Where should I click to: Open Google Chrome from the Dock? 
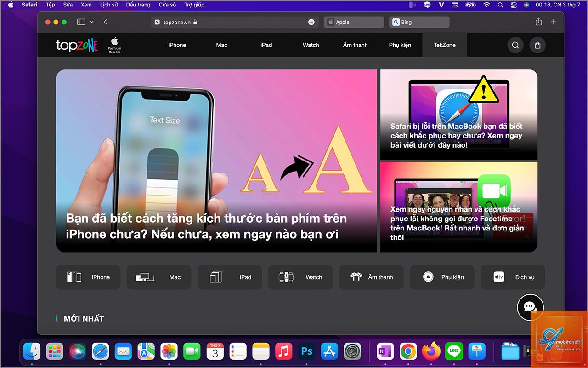408,352
